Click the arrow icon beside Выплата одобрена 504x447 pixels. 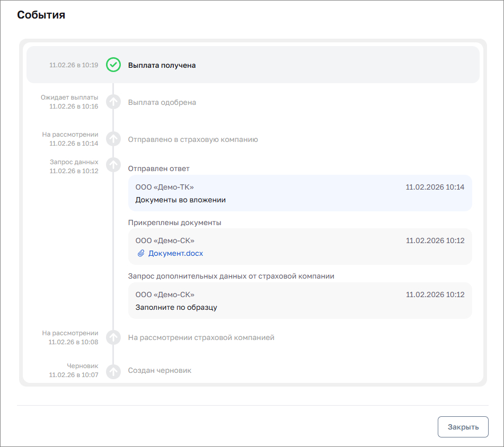point(113,102)
